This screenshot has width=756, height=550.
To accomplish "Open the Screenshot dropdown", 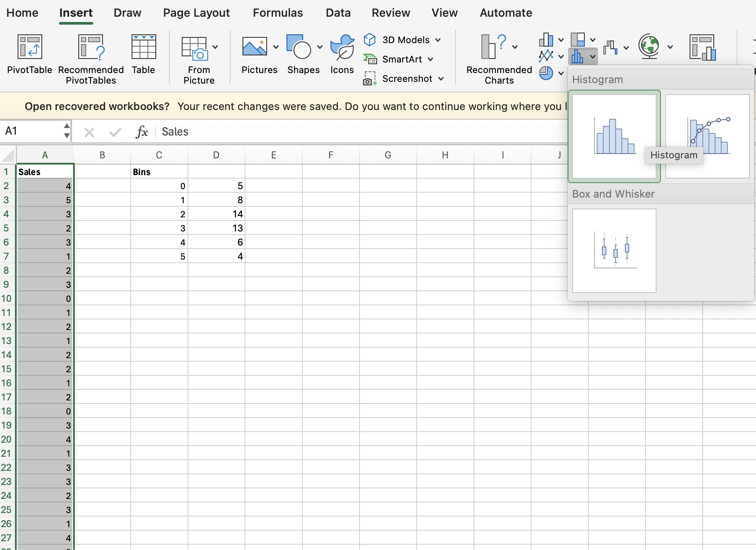I will click(441, 79).
